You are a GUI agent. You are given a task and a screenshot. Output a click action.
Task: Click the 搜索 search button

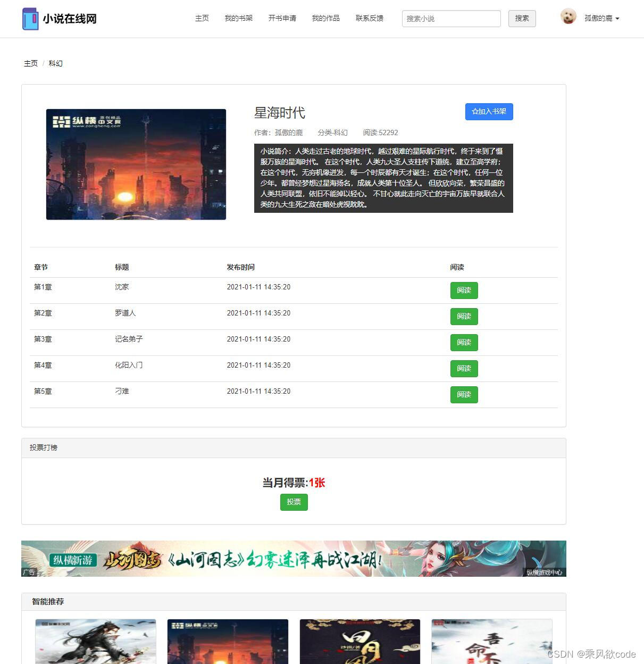pos(522,18)
